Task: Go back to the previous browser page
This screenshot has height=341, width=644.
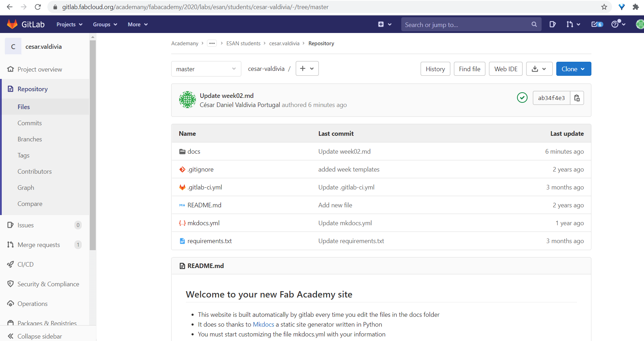Action: pyautogui.click(x=9, y=7)
